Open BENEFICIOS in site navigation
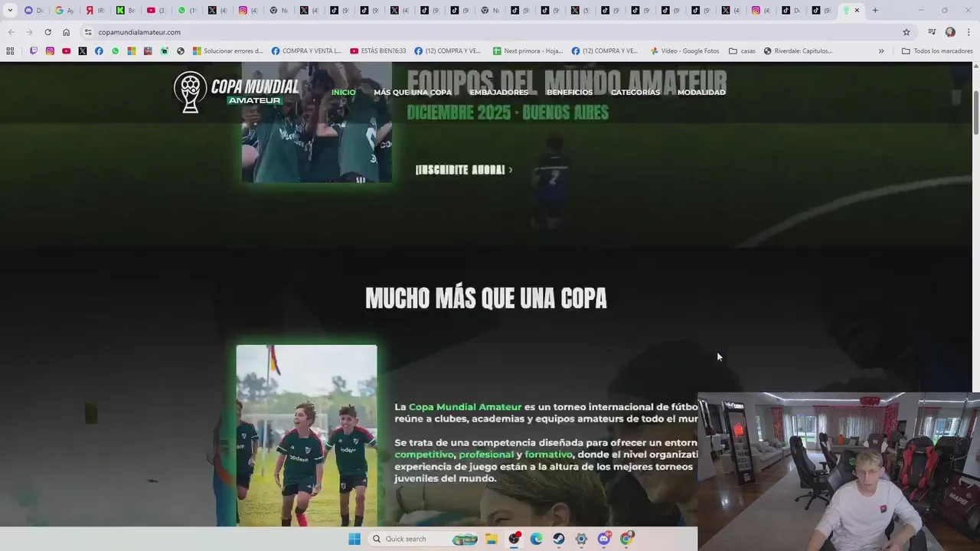This screenshot has width=980, height=551. pyautogui.click(x=570, y=93)
